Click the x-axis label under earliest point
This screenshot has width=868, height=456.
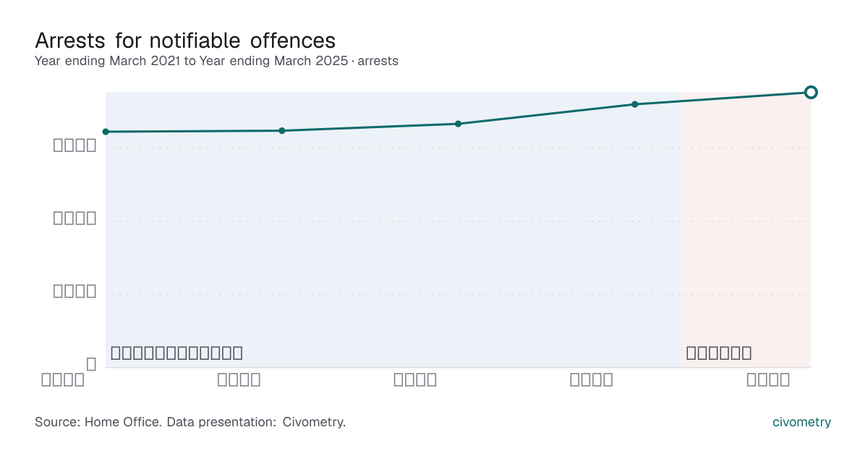click(63, 379)
